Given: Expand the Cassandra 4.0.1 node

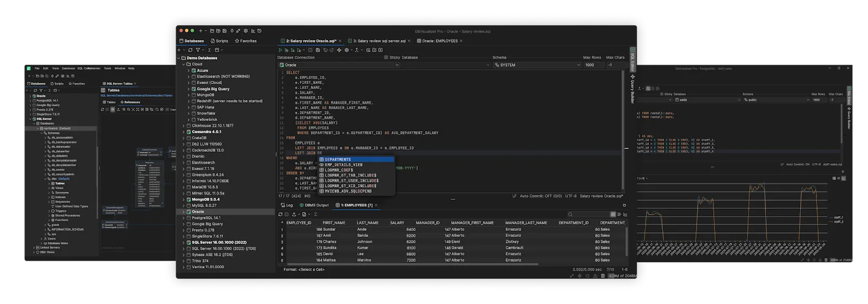Looking at the screenshot, I should 183,132.
